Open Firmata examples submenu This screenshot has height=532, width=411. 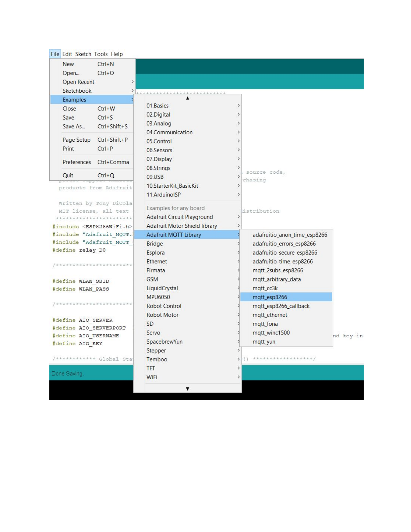coord(187,270)
